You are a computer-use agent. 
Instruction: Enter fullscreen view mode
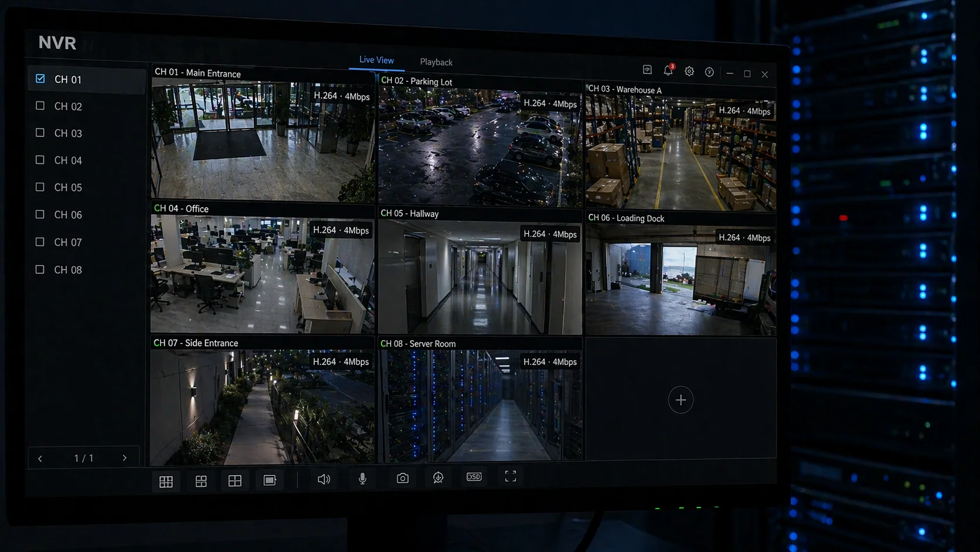[510, 476]
